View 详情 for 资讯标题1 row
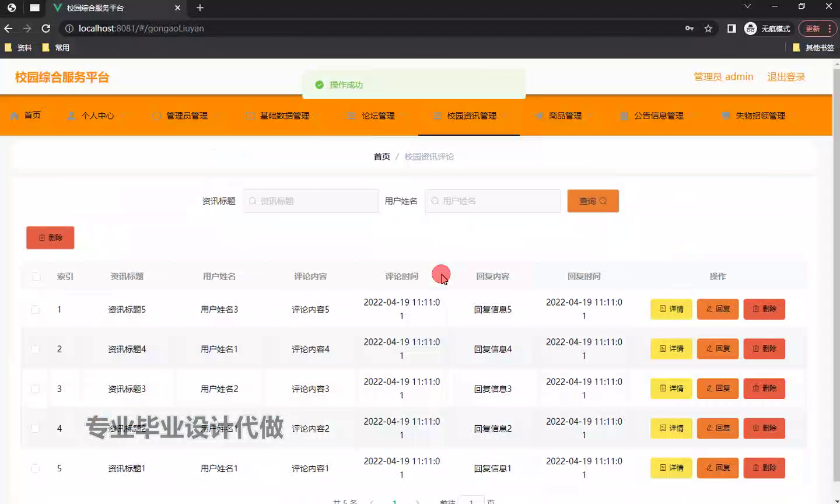Screen dimensions: 840x504 pos(671,468)
